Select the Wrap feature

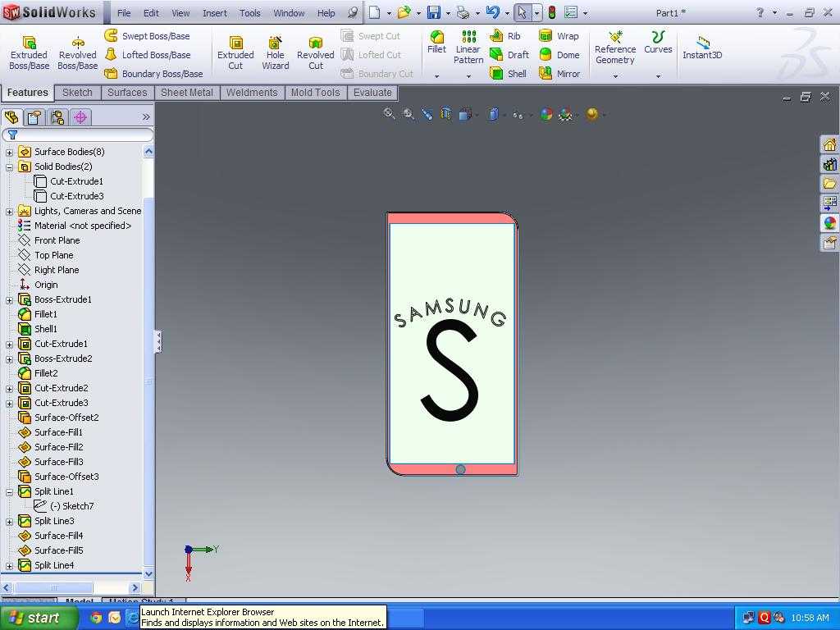pos(559,36)
